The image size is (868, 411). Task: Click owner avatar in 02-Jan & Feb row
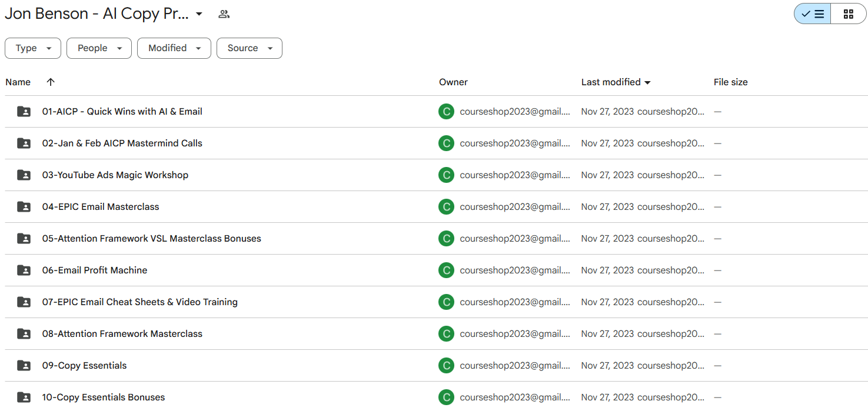[446, 143]
